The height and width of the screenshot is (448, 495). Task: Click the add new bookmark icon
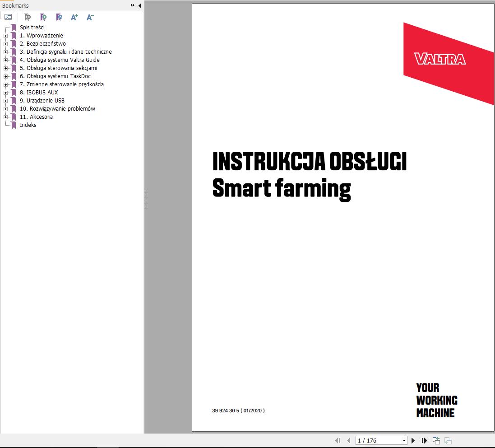(43, 17)
